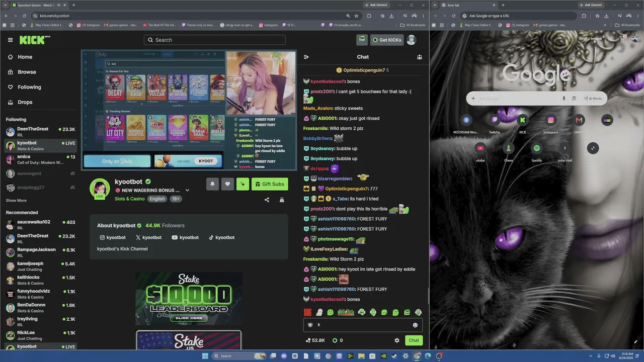Open kyootbot's X profile link
The width and height of the screenshot is (644, 362).
coord(148,237)
